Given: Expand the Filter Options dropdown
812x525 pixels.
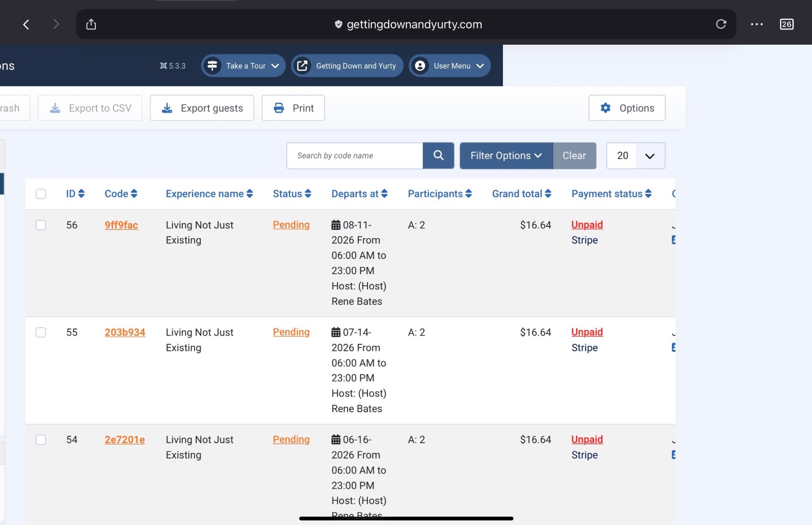Looking at the screenshot, I should coord(506,155).
